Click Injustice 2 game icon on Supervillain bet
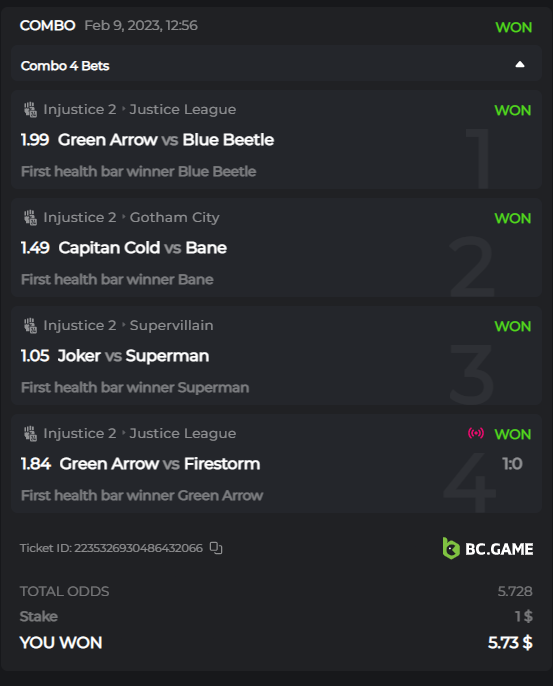This screenshot has height=686, width=553. (x=30, y=326)
